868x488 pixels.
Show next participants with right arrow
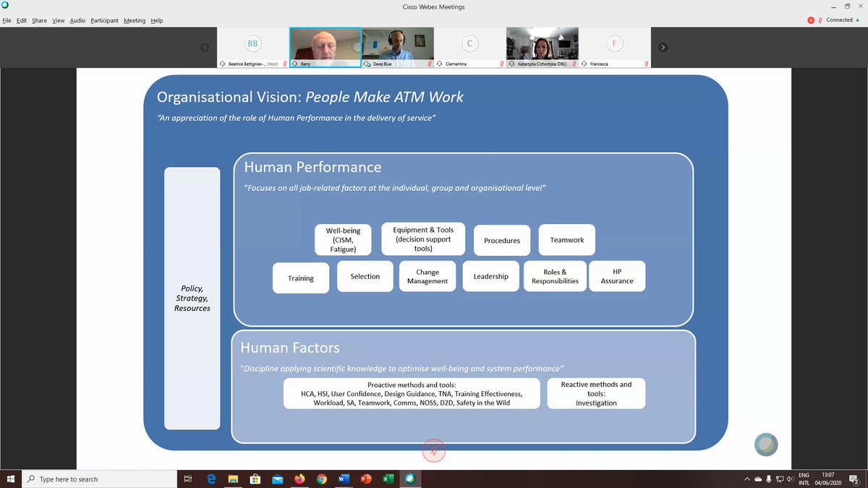click(663, 47)
